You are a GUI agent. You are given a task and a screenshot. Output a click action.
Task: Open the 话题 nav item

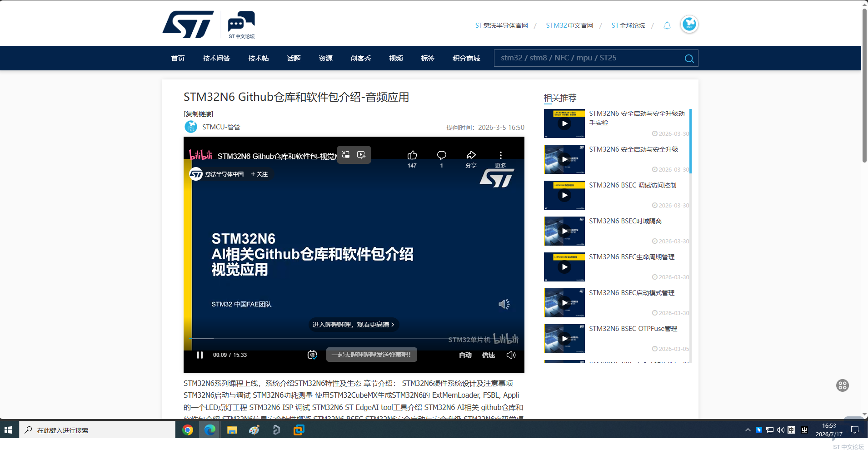[294, 59]
